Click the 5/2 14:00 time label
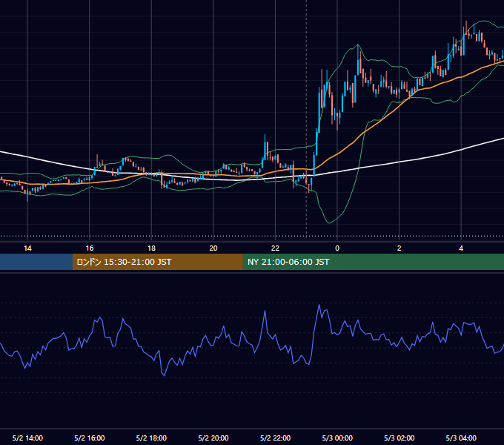The width and height of the screenshot is (504, 445). 27,438
